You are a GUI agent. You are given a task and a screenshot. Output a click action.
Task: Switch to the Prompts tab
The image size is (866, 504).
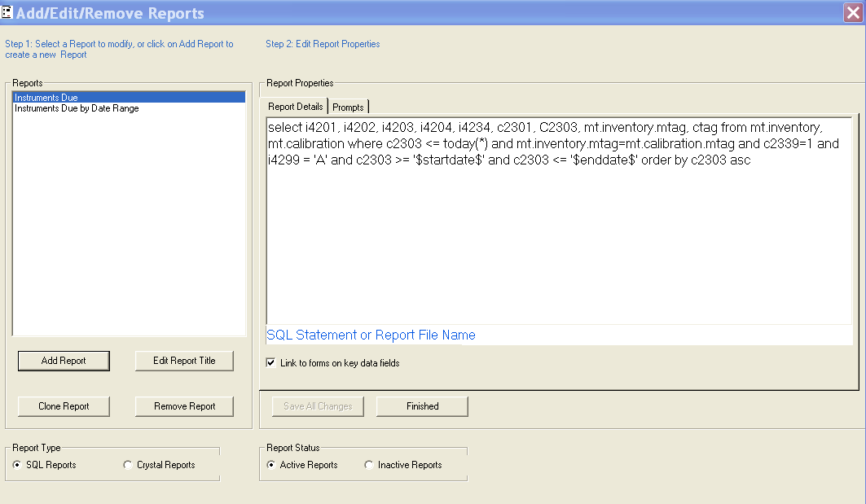[x=348, y=106]
